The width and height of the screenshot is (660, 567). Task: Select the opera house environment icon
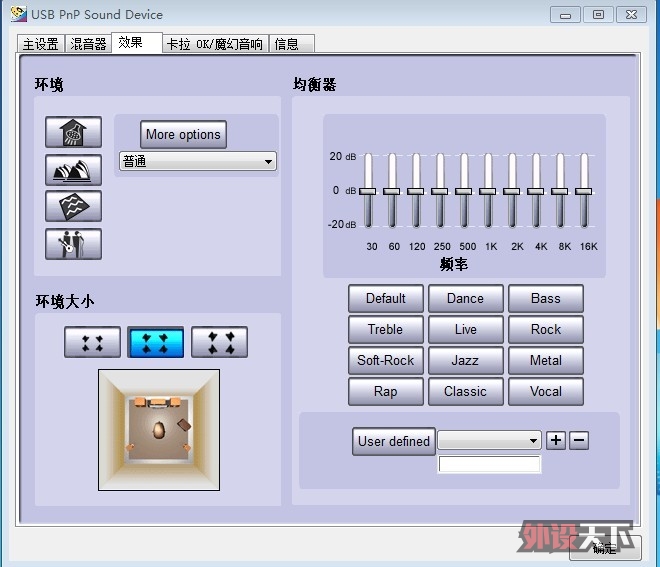73,169
